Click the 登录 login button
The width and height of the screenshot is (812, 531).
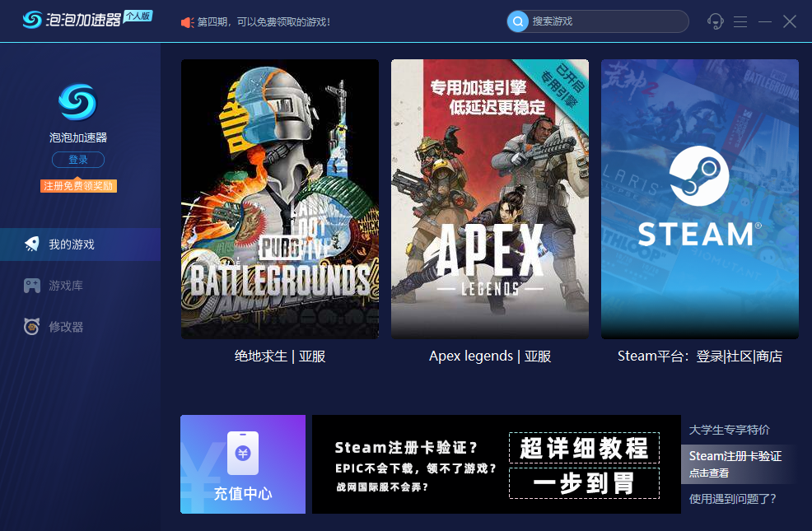pyautogui.click(x=78, y=160)
